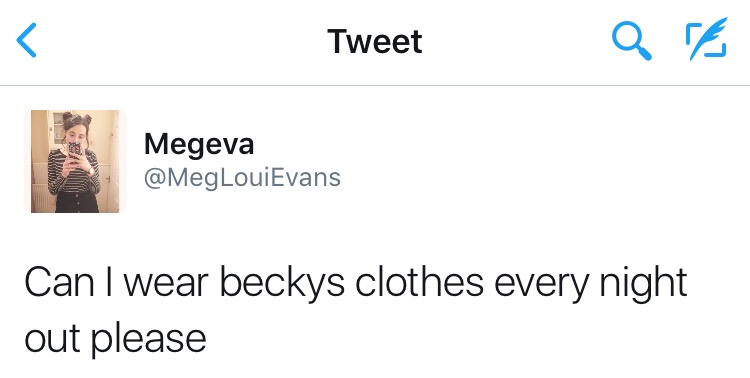The image size is (750, 378).
Task: Tap the words 'every night' in the tweet
Action: [591, 283]
